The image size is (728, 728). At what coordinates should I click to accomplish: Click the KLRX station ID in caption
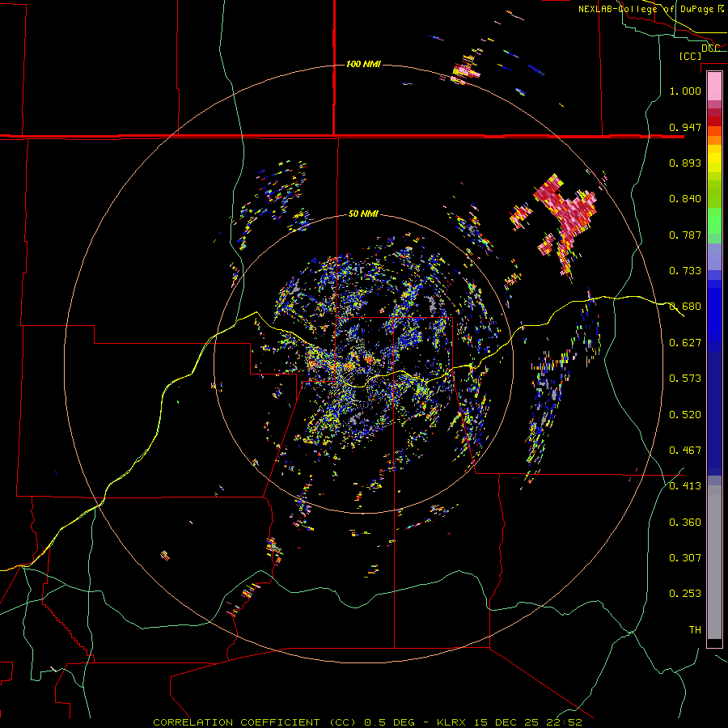click(x=452, y=722)
